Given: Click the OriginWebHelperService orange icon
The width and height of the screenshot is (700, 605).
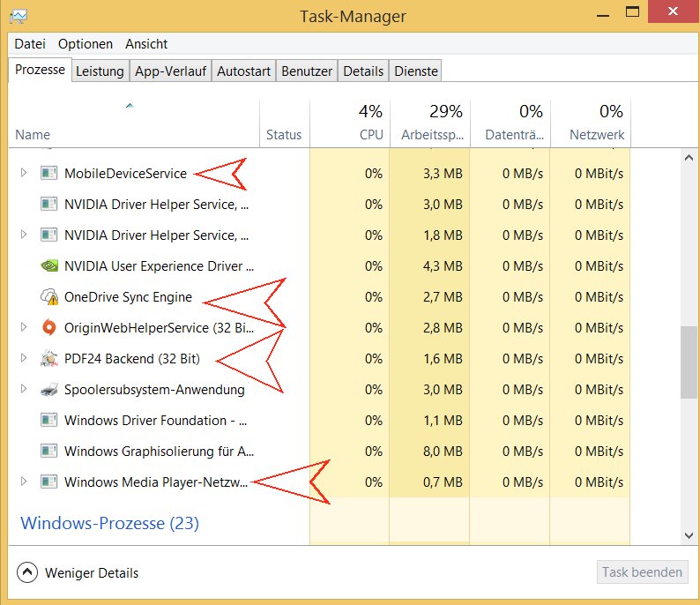Looking at the screenshot, I should tap(48, 328).
